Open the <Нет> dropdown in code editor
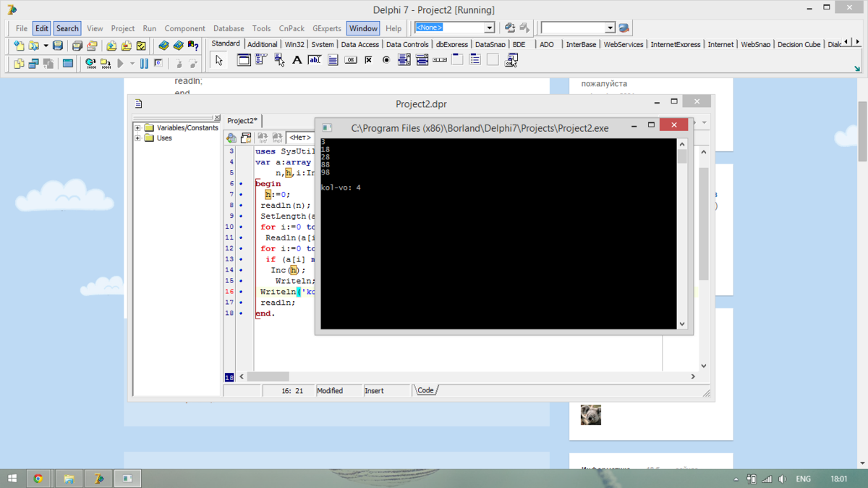 tap(300, 138)
